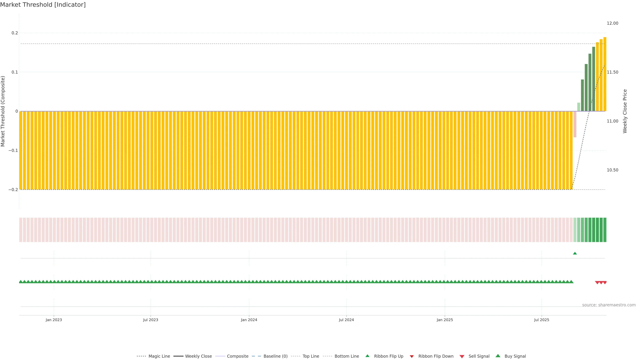The image size is (644, 362).
Task: Click the Baseline (0) dashed legend symbol
Action: point(256,356)
